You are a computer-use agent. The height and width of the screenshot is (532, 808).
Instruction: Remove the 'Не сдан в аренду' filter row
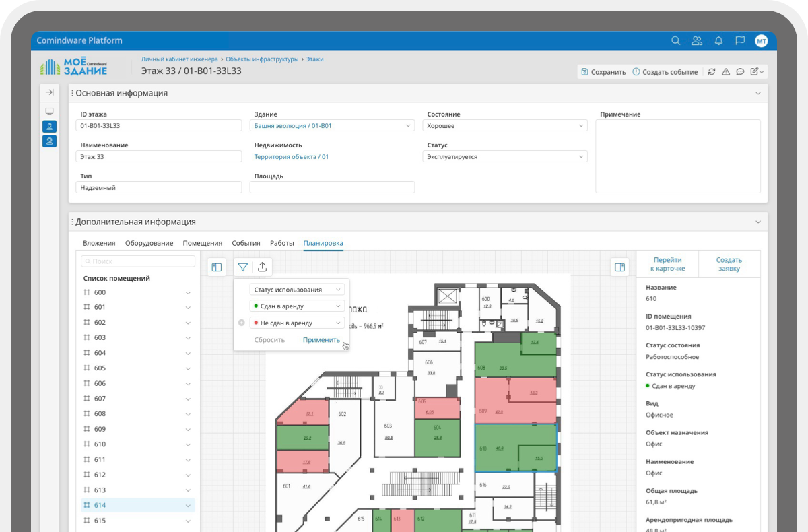click(242, 323)
